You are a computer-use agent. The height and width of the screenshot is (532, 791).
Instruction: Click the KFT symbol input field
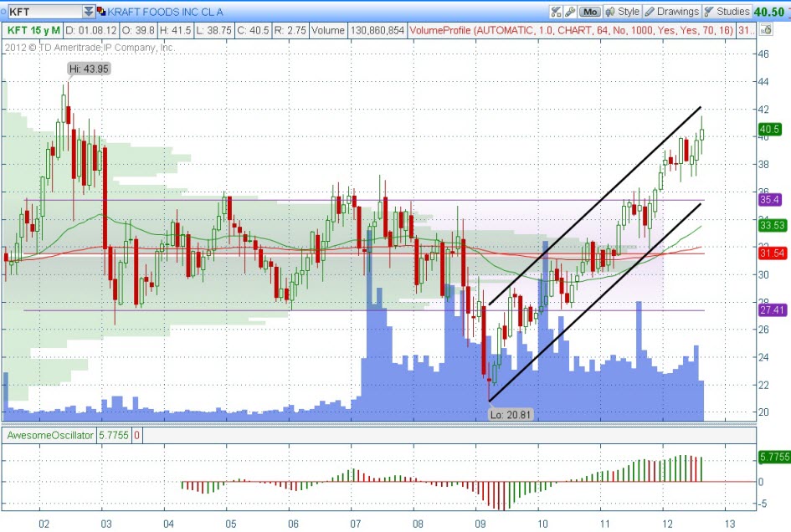click(45, 11)
